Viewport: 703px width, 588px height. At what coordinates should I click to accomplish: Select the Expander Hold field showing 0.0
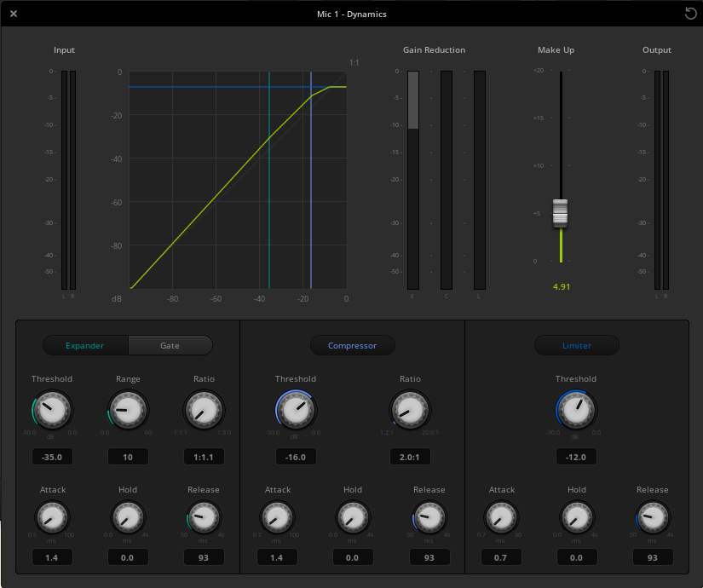point(128,557)
